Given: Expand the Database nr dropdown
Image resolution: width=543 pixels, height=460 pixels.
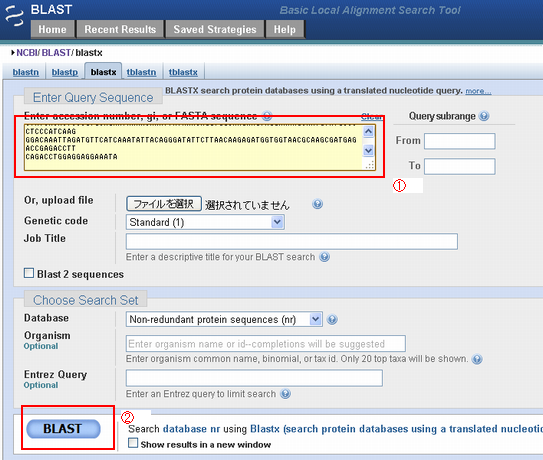Looking at the screenshot, I should coord(224,319).
